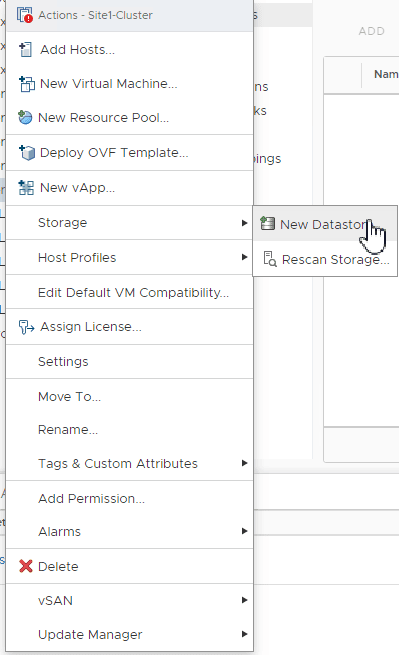Select New Resource Pool... entry

pos(130,118)
